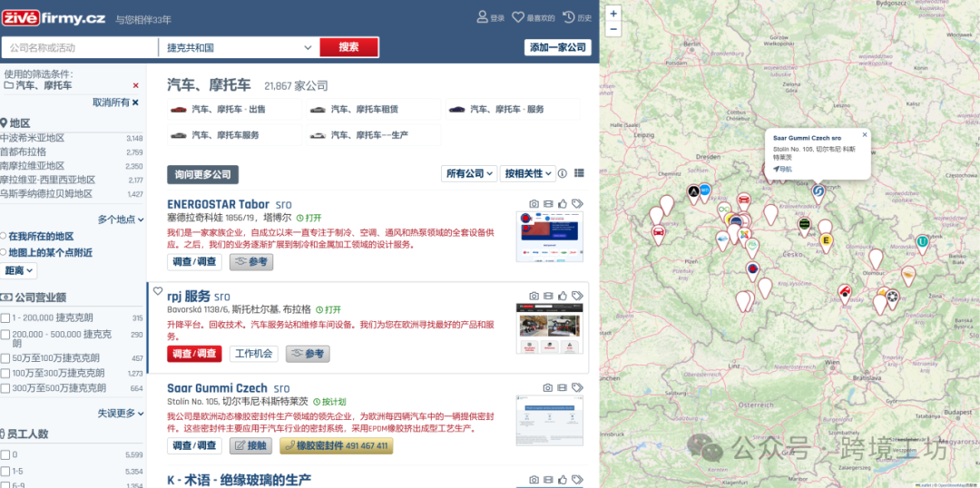The width and height of the screenshot is (980, 488).
Task: Click 取消所有 to clear all filters
Action: 115,102
